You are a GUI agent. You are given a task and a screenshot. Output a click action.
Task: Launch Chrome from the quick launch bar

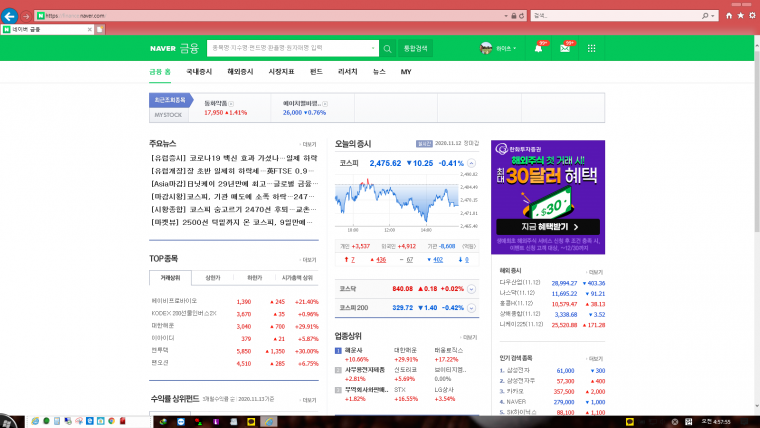(111, 421)
